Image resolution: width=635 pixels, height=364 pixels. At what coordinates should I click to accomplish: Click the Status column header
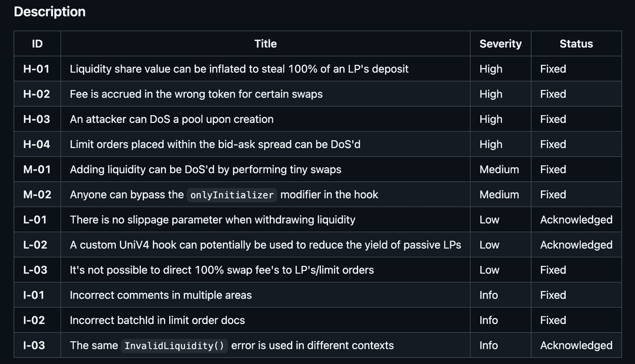coord(576,44)
